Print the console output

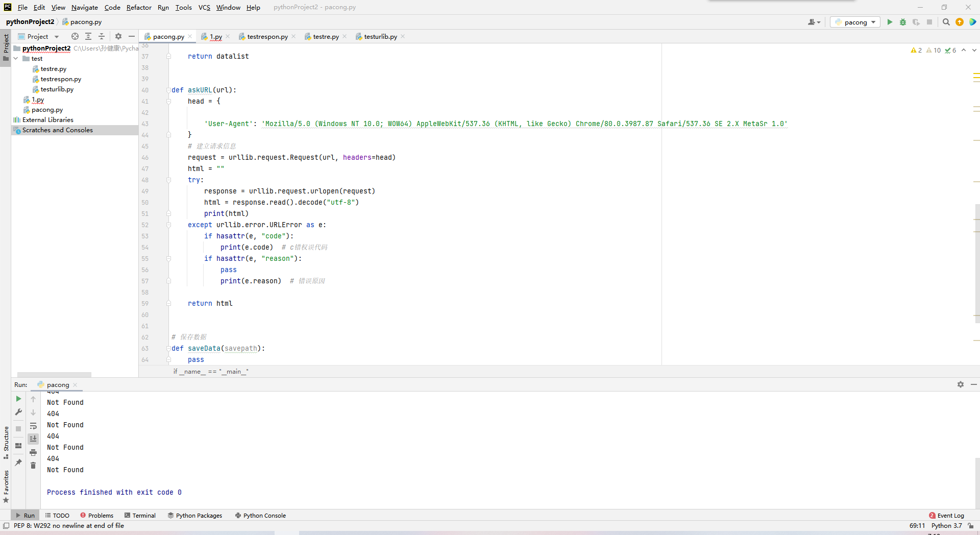pyautogui.click(x=33, y=452)
